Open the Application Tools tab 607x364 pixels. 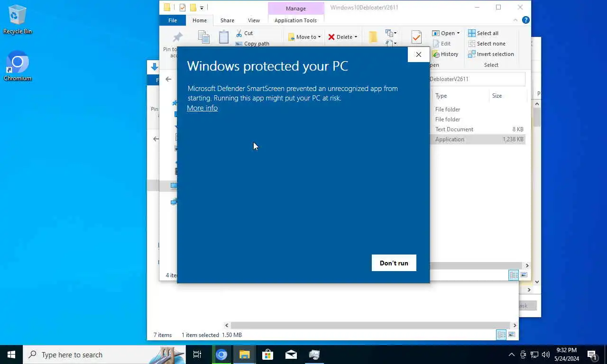coord(295,20)
